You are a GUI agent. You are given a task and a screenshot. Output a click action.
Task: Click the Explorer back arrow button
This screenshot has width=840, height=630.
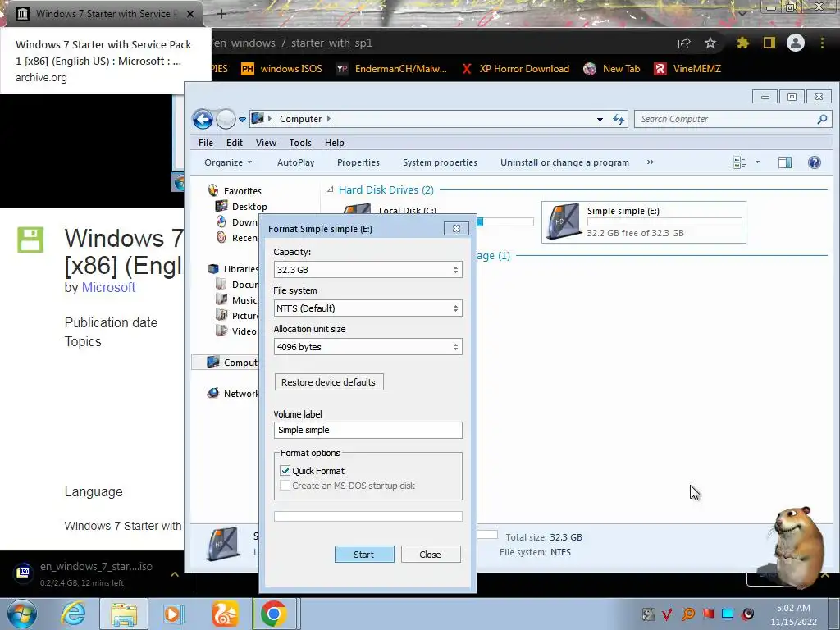click(203, 119)
